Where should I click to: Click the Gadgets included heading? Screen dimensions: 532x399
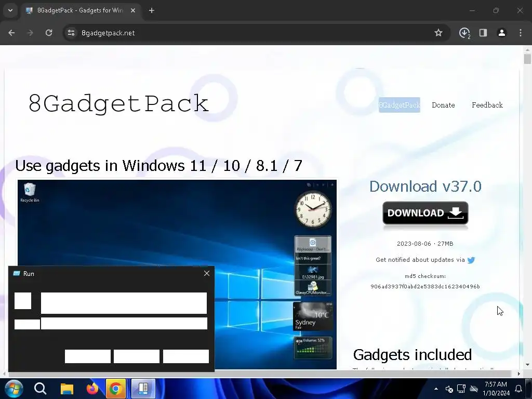412,355
